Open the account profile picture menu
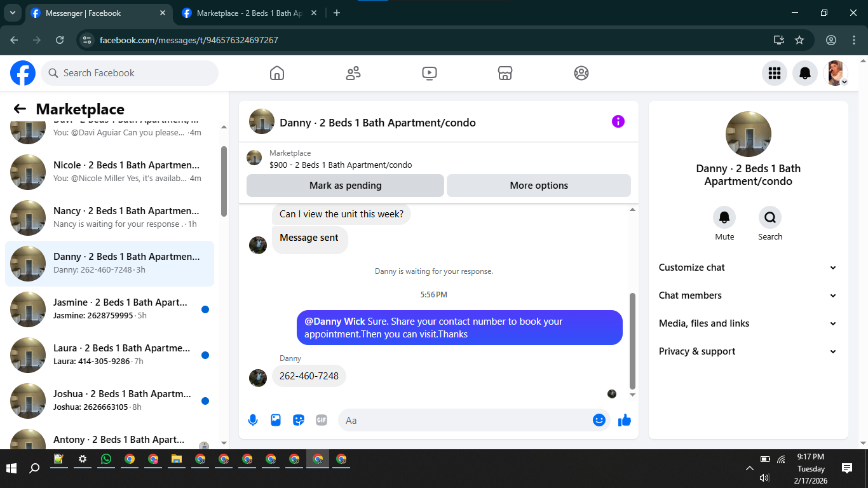868x488 pixels. point(836,73)
